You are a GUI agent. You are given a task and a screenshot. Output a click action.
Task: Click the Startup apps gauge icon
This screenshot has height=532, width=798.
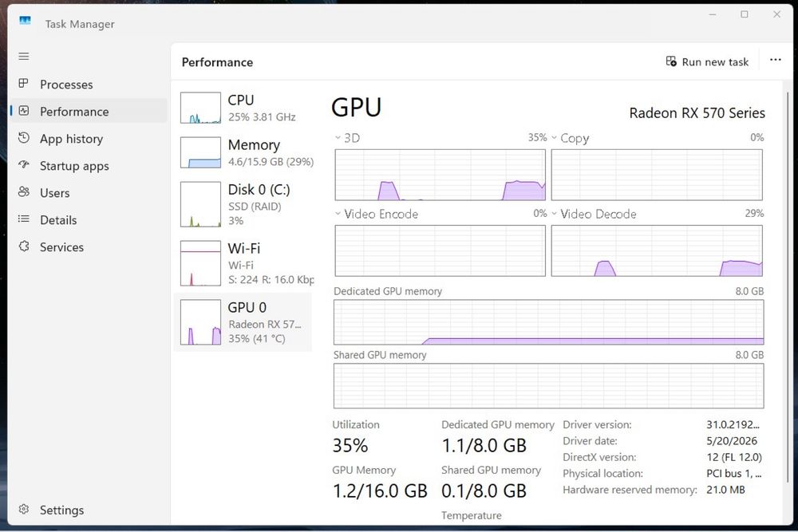23,165
